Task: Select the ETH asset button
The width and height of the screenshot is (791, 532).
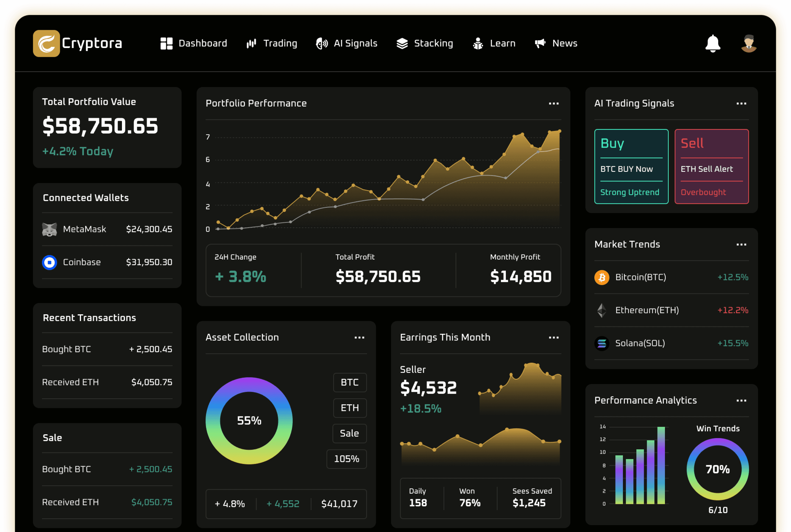Action: [350, 408]
